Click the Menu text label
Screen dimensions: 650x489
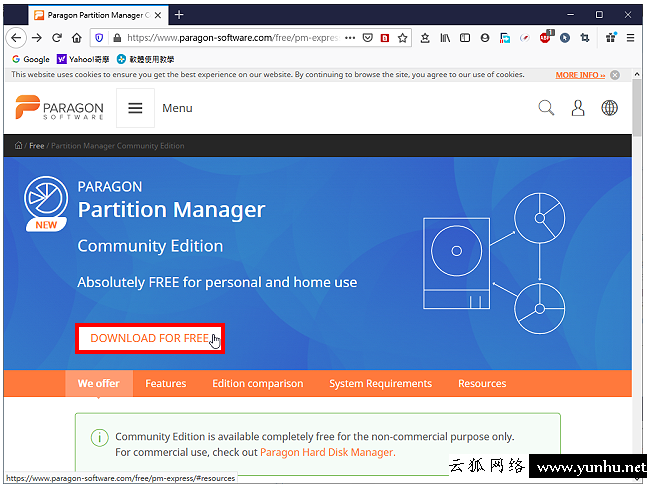[177, 108]
